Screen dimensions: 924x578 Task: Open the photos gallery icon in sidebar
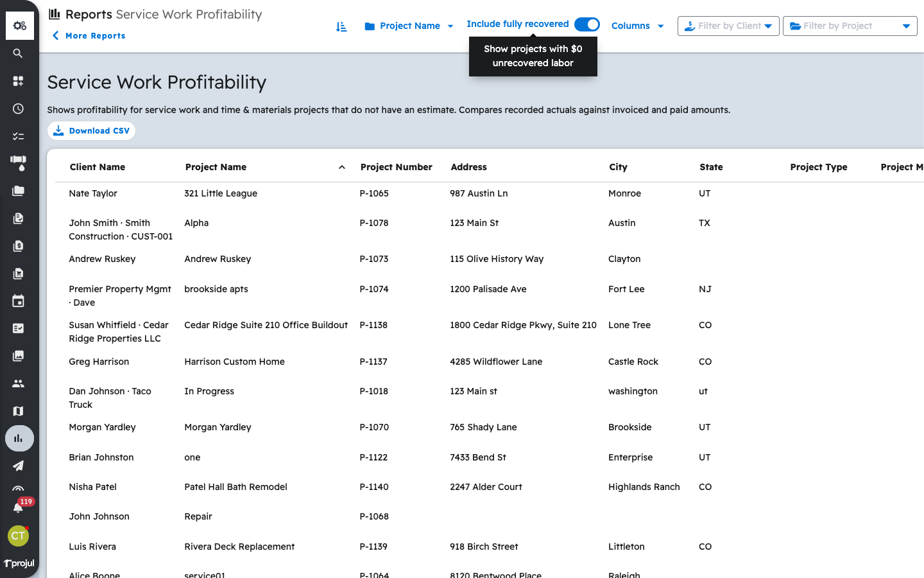tap(18, 356)
